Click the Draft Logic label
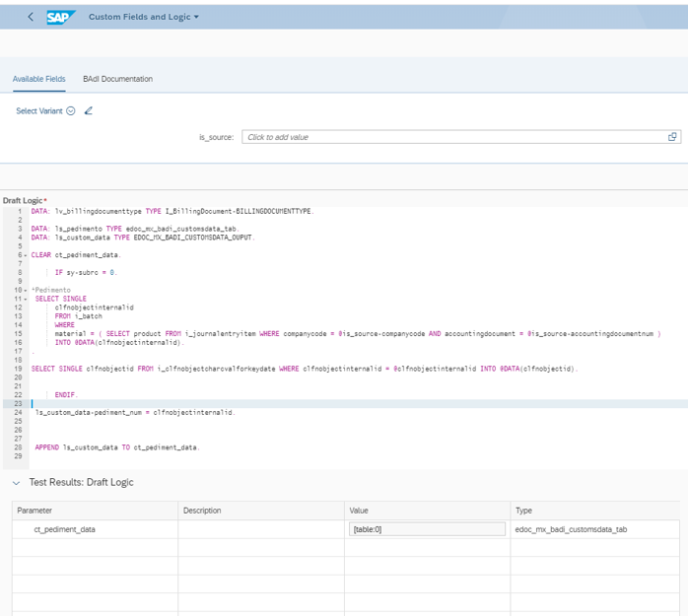The image size is (688, 616). coord(23,200)
